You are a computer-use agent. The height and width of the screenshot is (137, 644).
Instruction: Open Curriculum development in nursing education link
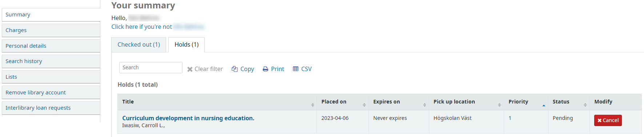pos(188,118)
